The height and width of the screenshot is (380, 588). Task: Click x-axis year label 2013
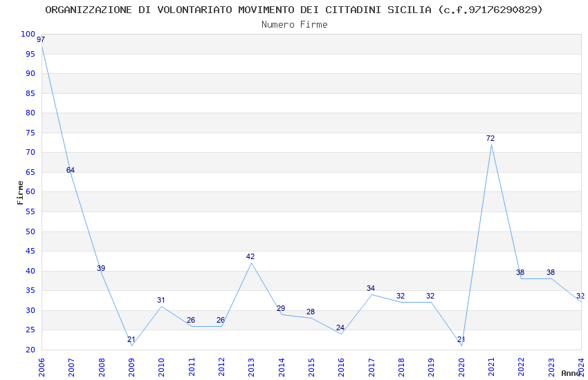point(251,367)
